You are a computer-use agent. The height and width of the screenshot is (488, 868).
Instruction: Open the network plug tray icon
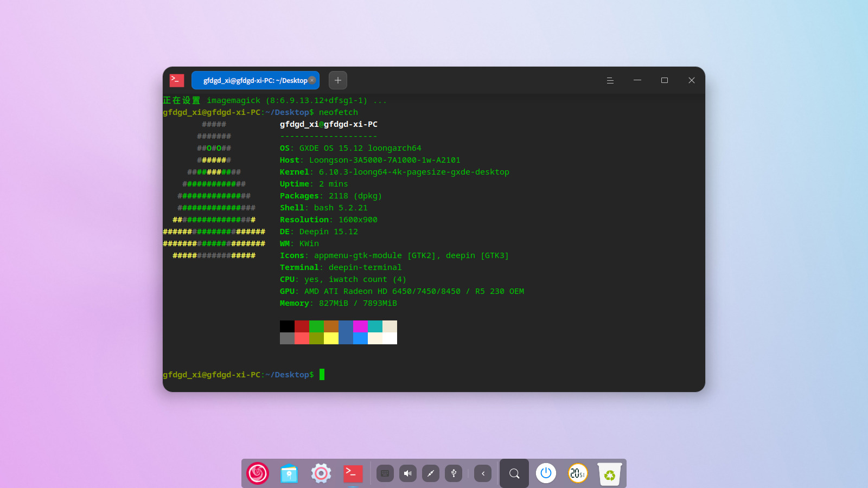coord(431,473)
